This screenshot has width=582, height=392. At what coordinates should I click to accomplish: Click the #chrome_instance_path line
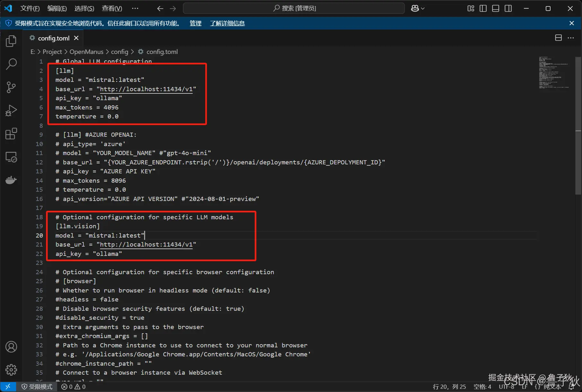point(103,363)
